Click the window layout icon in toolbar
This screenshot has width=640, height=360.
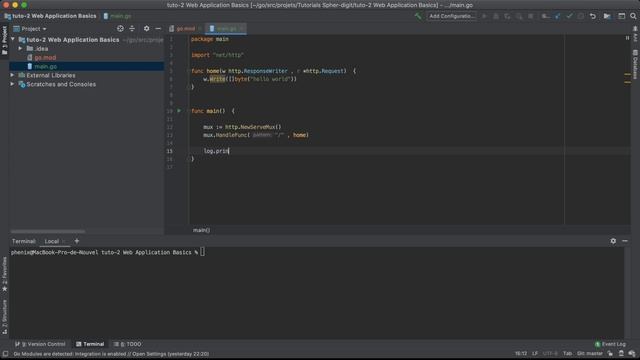pos(621,16)
